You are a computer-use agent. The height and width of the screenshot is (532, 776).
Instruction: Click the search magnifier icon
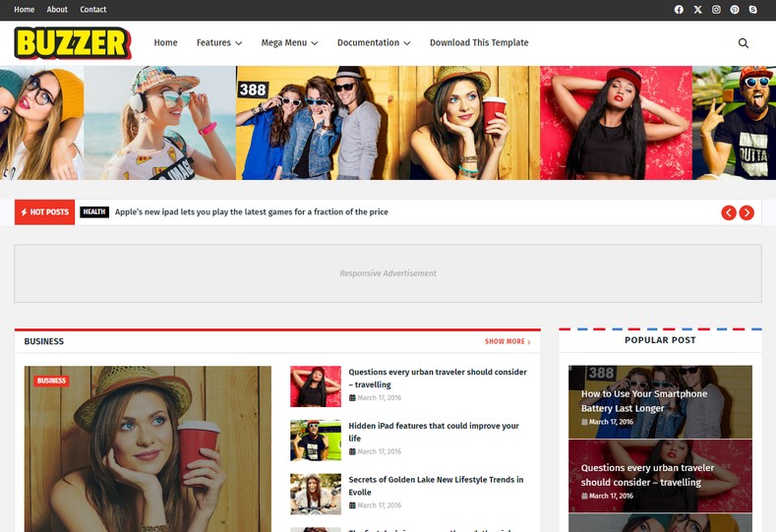coord(743,43)
